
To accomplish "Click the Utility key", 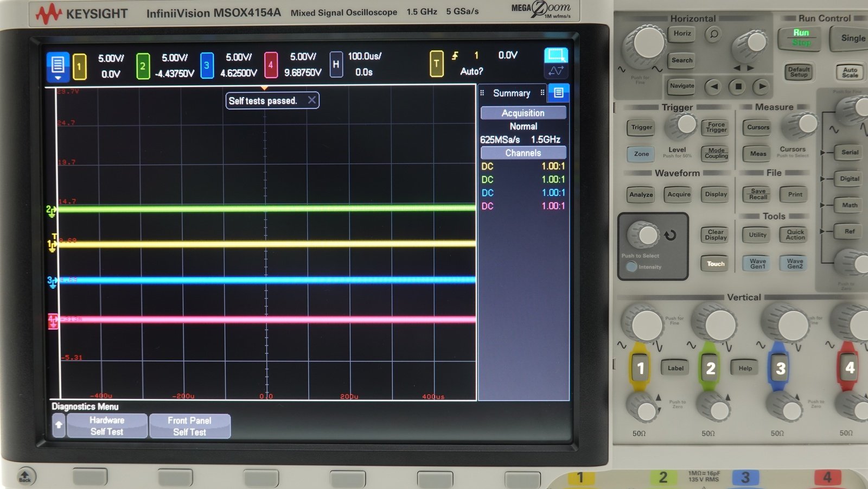I will click(757, 235).
